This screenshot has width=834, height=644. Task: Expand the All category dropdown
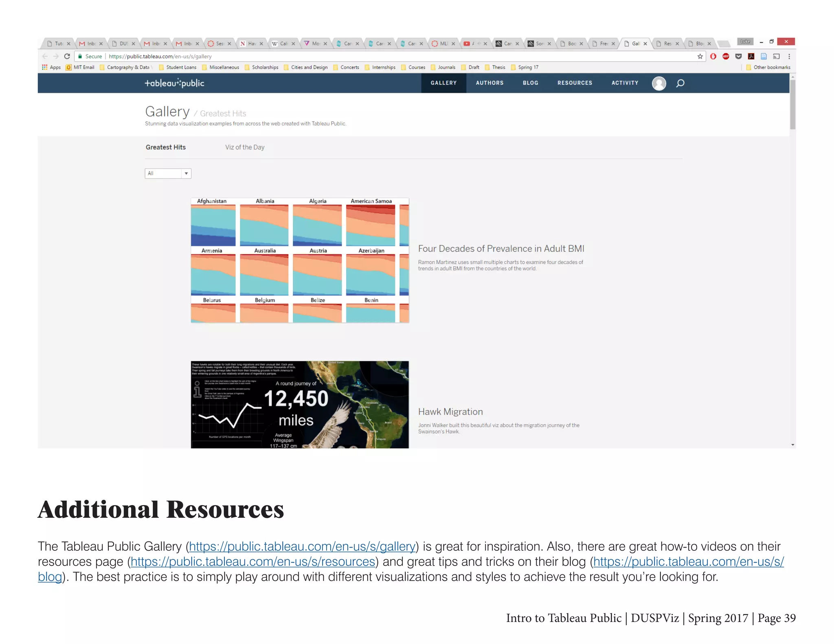(x=168, y=173)
